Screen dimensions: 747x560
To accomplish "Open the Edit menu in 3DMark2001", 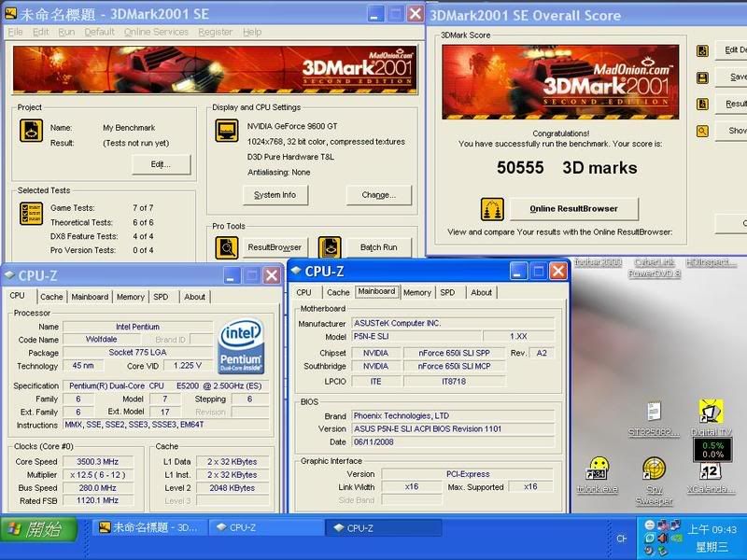I will pyautogui.click(x=40, y=32).
